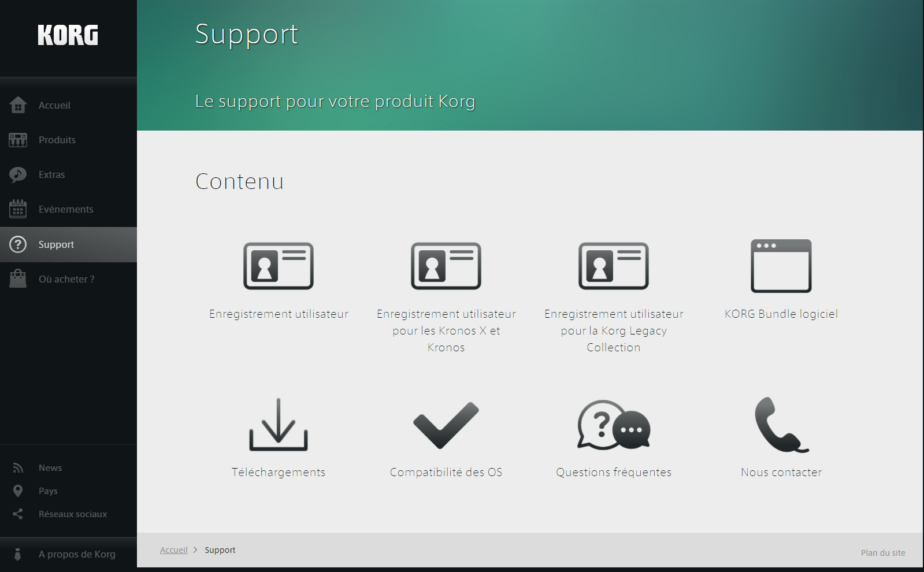Click the Korg Legacy Collection registration icon
Viewport: 924px width, 572px height.
[614, 266]
